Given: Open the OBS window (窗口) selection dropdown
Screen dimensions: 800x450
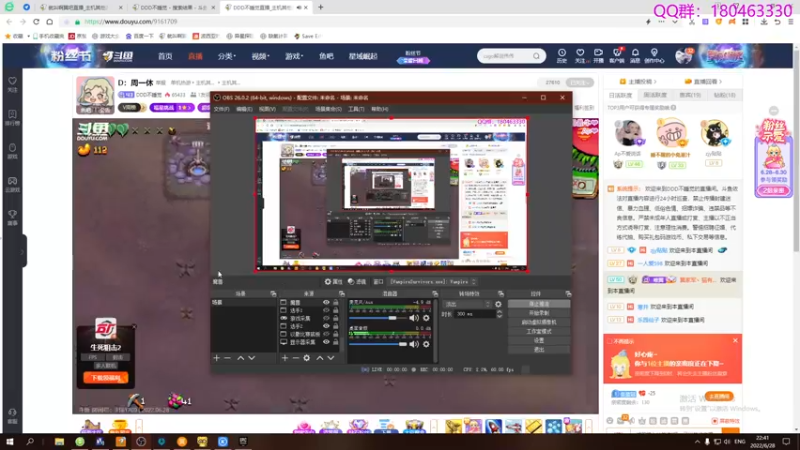Looking at the screenshot, I should (433, 282).
